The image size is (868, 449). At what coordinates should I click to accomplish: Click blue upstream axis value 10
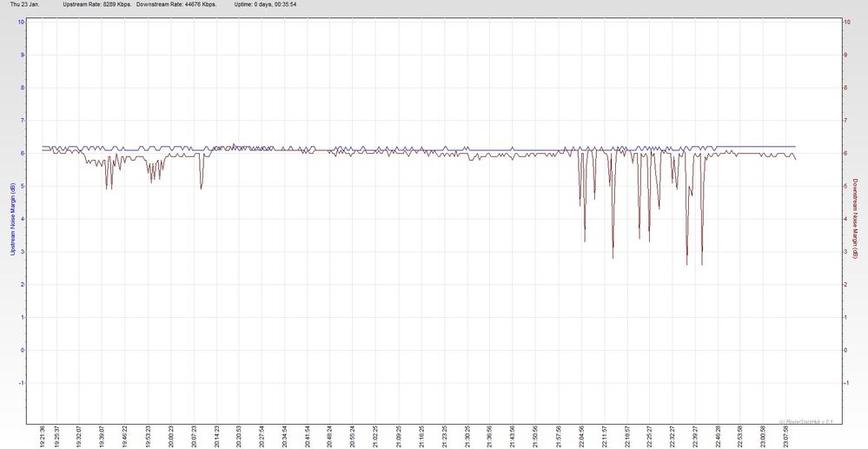click(x=21, y=22)
